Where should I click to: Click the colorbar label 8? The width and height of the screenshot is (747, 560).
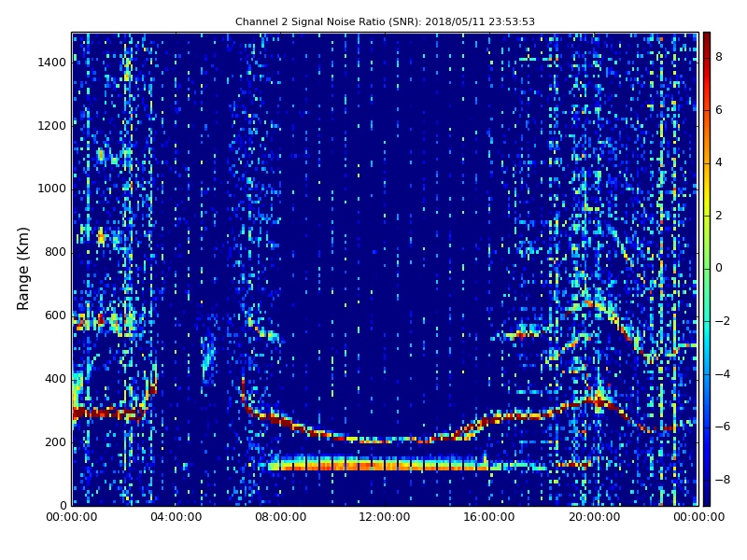pyautogui.click(x=719, y=57)
